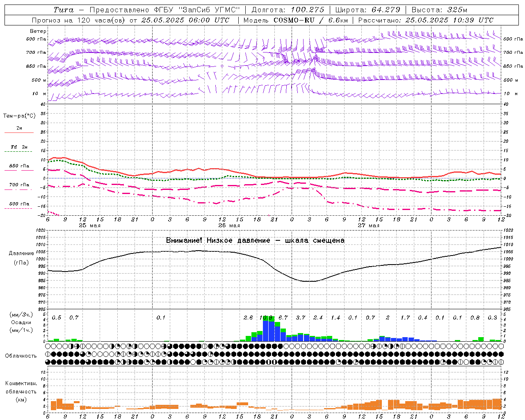
Task: Click the "26 мая" date label
Action: (x=229, y=226)
